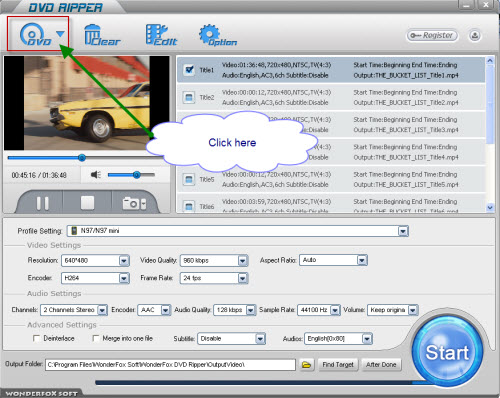
Task: Stop the video preview playback
Action: coord(87,203)
